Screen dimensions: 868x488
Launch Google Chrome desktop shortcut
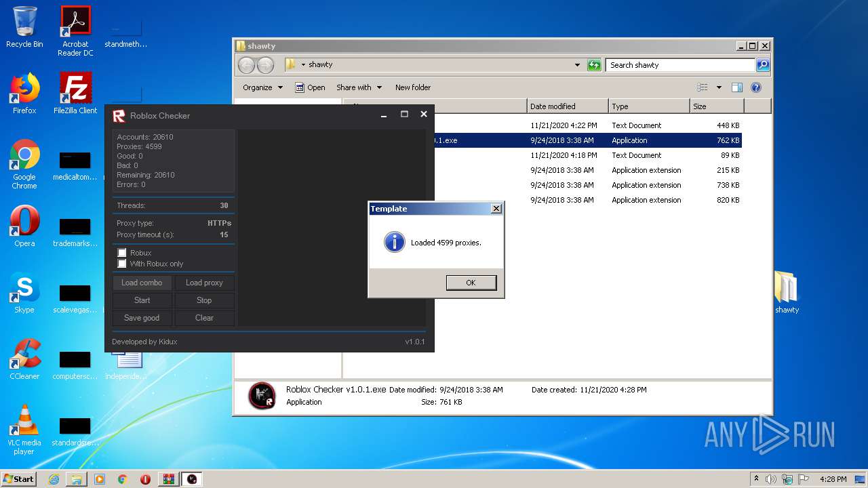point(24,165)
